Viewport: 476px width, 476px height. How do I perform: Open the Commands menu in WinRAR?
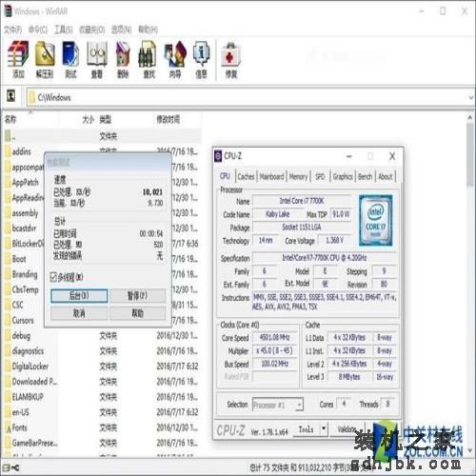click(38, 30)
